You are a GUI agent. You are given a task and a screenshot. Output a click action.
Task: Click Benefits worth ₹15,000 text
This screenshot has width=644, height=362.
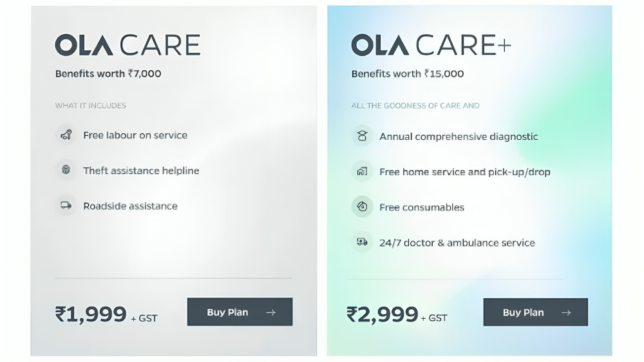pos(408,73)
